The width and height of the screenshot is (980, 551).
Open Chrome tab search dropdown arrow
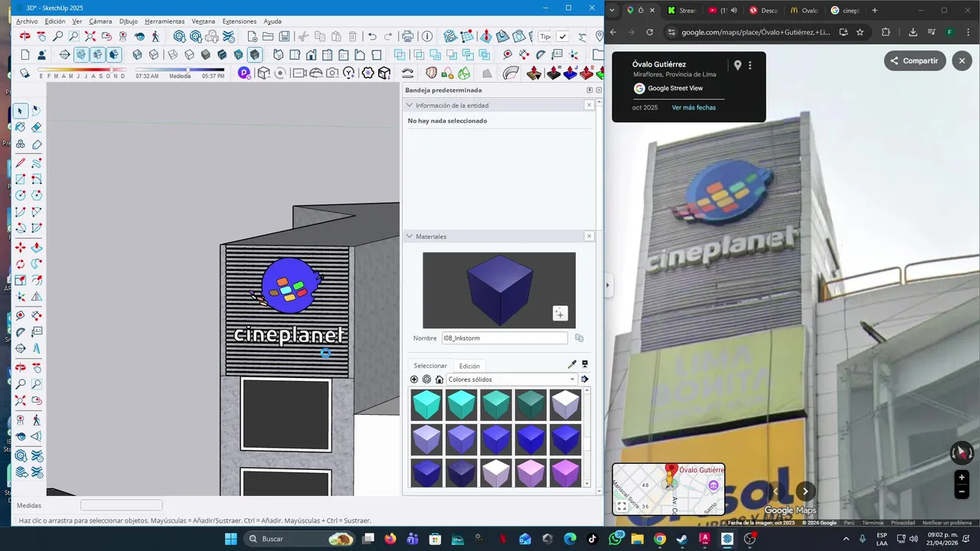click(x=612, y=11)
